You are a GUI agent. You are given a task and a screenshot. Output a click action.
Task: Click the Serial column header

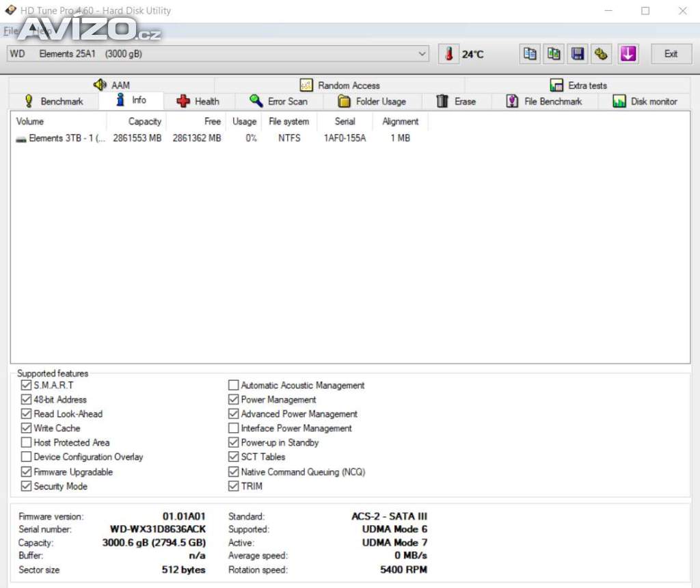point(345,122)
